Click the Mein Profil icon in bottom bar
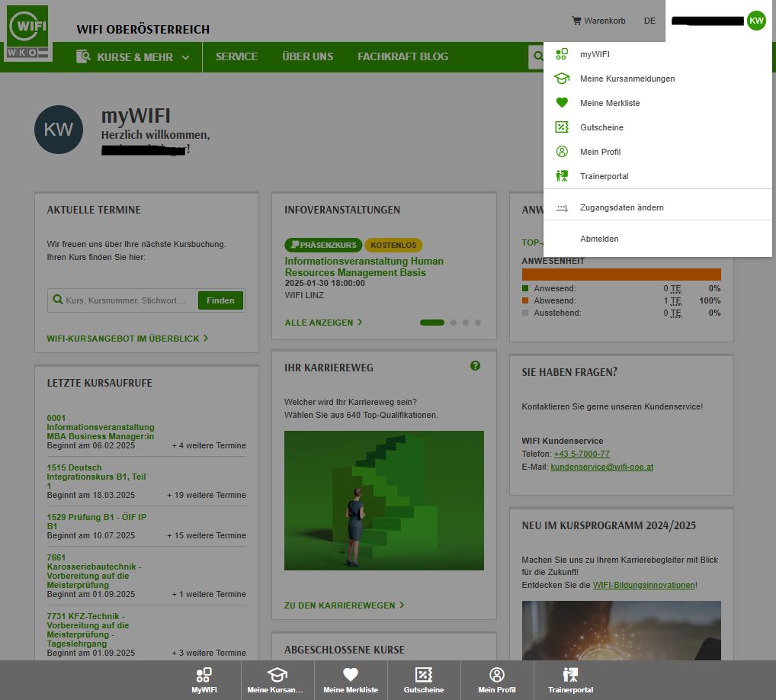Screen dimensions: 776x700 497,675
